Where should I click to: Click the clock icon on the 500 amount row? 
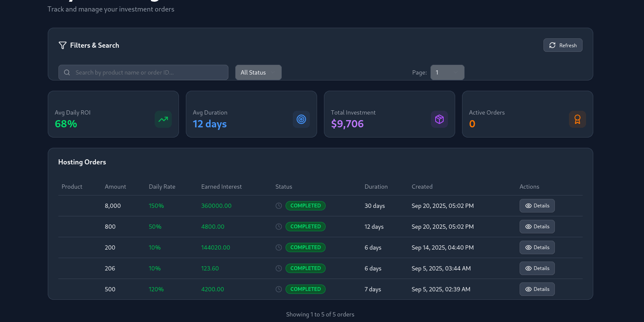(278, 289)
